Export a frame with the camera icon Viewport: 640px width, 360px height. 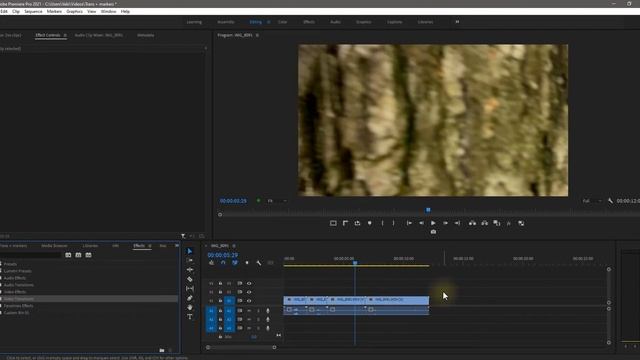tap(433, 232)
